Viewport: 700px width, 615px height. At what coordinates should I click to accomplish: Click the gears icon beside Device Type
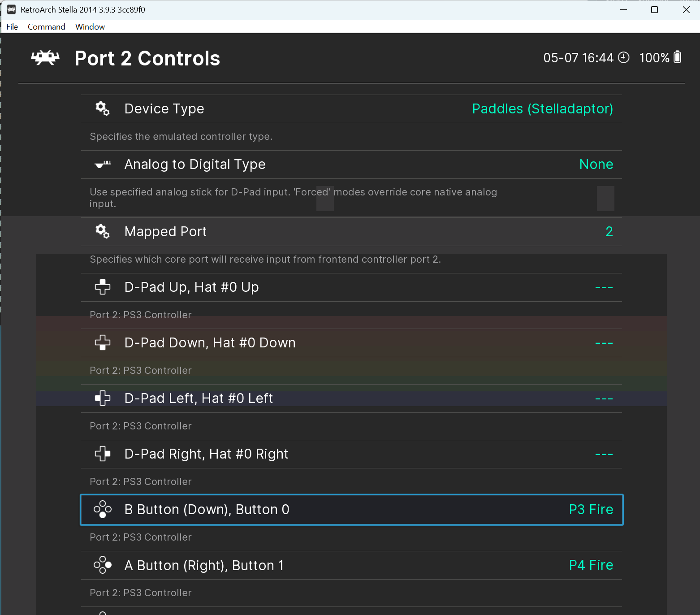(x=103, y=108)
